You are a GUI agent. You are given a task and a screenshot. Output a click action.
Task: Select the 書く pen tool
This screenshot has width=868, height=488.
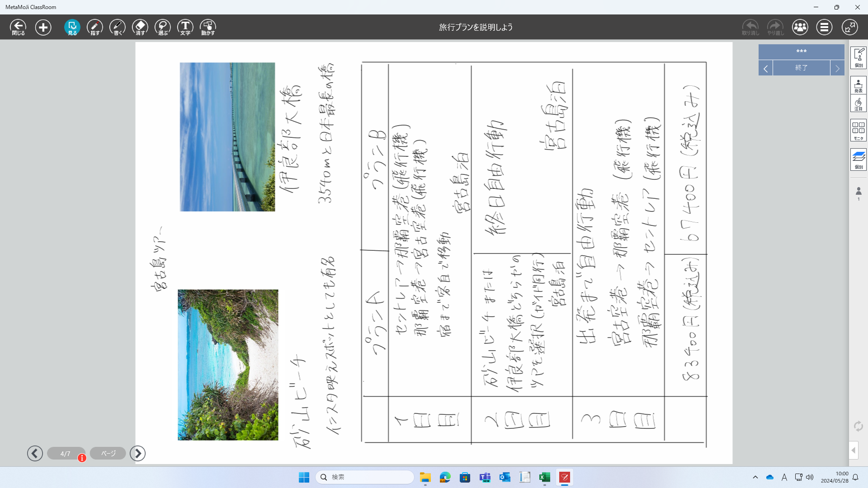coord(118,27)
